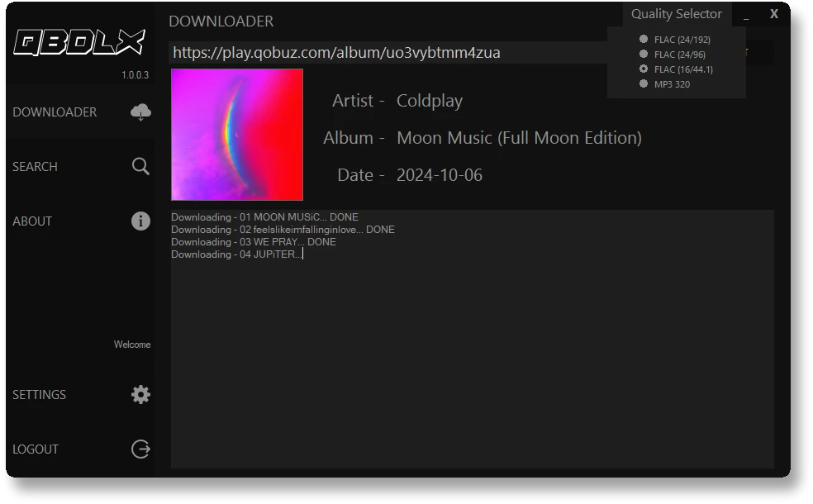This screenshot has width=813, height=504.
Task: Open the SEARCH sidebar item
Action: click(x=81, y=166)
